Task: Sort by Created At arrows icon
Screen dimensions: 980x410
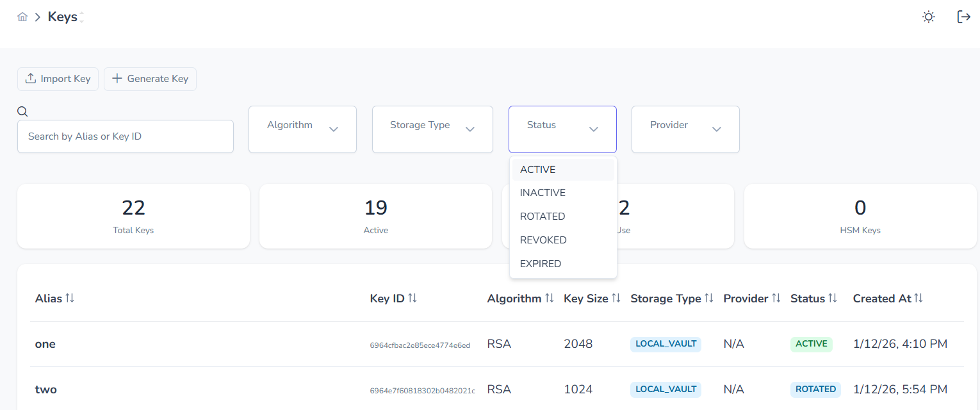Action: [919, 299]
